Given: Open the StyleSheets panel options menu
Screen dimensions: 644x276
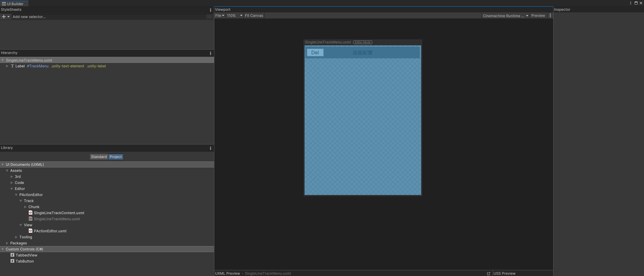Looking at the screenshot, I should (210, 10).
